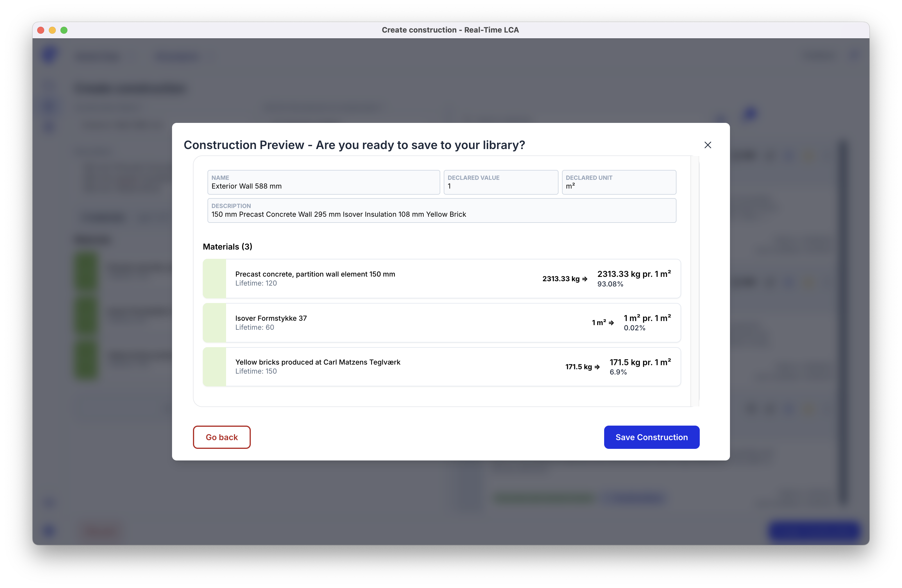The width and height of the screenshot is (902, 588).
Task: Click the Declared Value field
Action: 501,182
